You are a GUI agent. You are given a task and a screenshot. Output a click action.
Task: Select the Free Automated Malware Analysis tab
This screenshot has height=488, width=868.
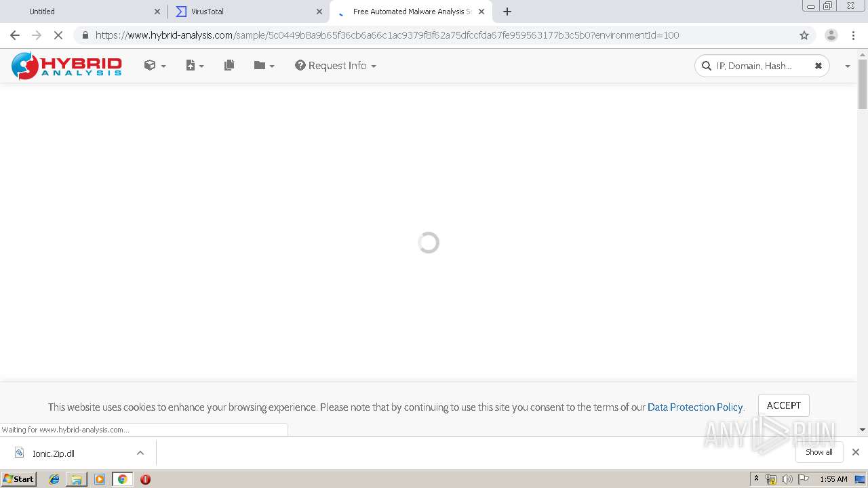pos(410,12)
